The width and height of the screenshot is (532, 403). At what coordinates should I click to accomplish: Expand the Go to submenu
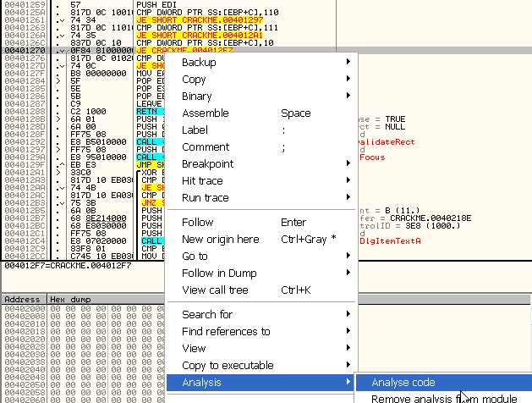coord(195,257)
